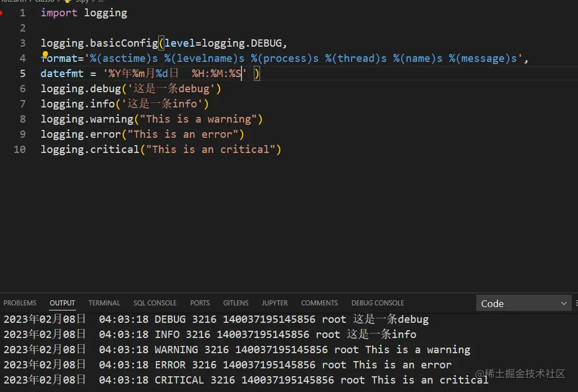This screenshot has width=578, height=392.
Task: Click 'level' parameter on line 3
Action: pyautogui.click(x=180, y=43)
